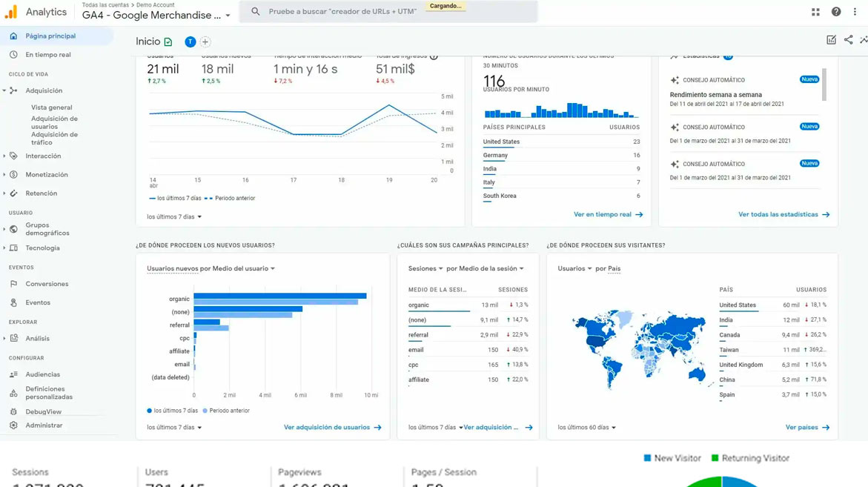Click the Página principal home icon

pos(13,36)
